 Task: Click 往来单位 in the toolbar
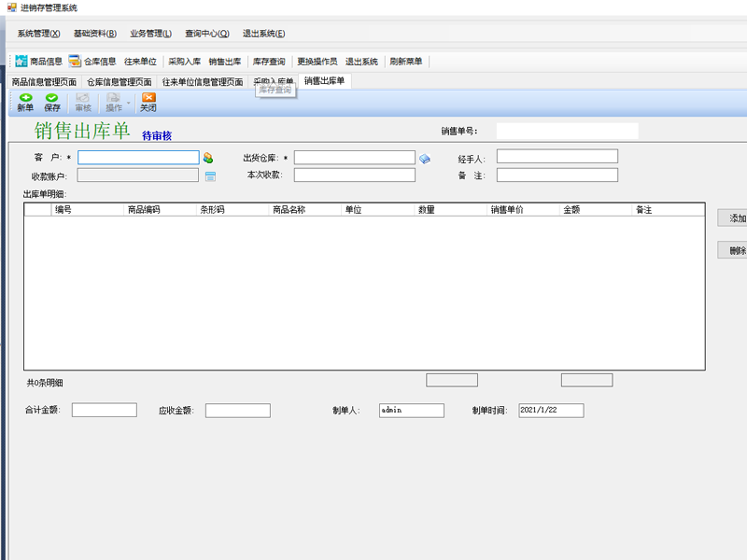click(x=141, y=62)
